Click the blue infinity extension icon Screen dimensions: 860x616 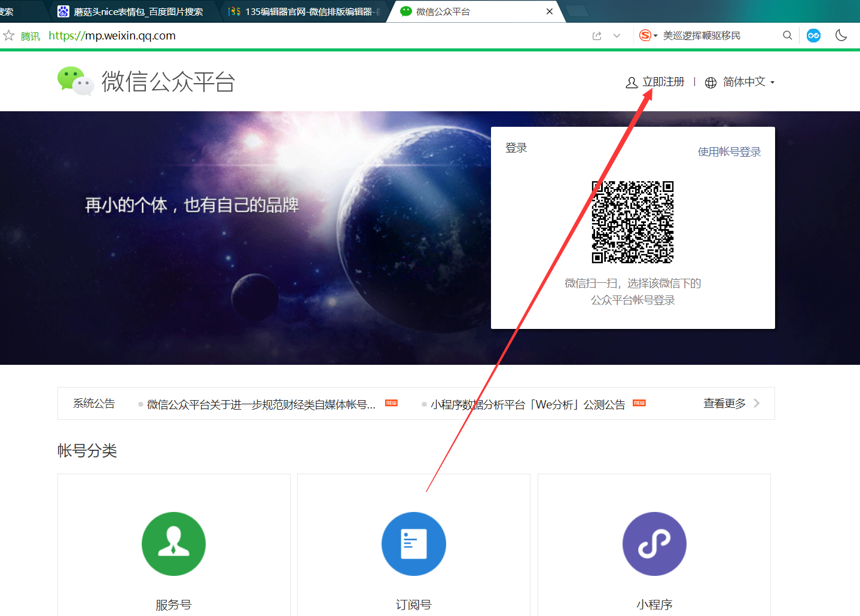click(813, 35)
